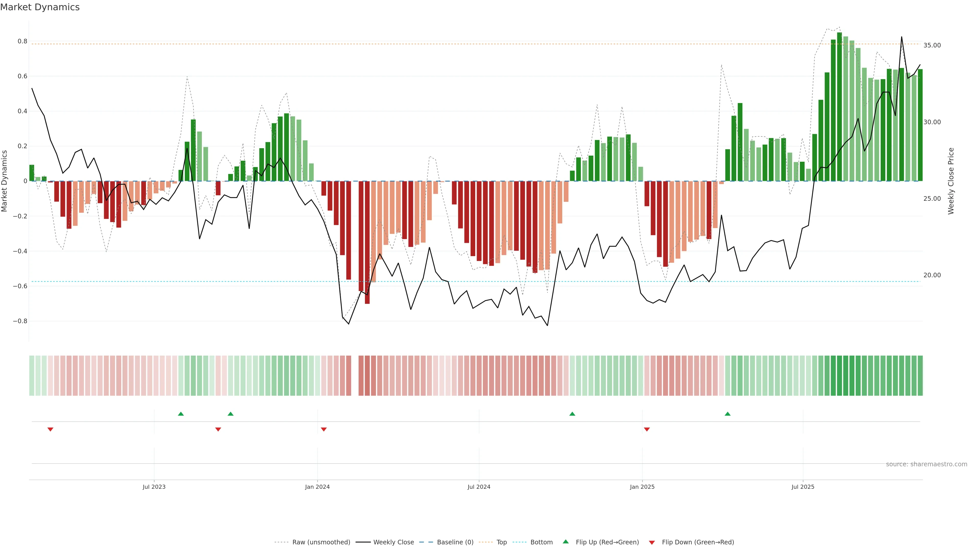The image size is (980, 551).
Task: Click the red flip-down marker after Jan 2025
Action: coord(647,429)
